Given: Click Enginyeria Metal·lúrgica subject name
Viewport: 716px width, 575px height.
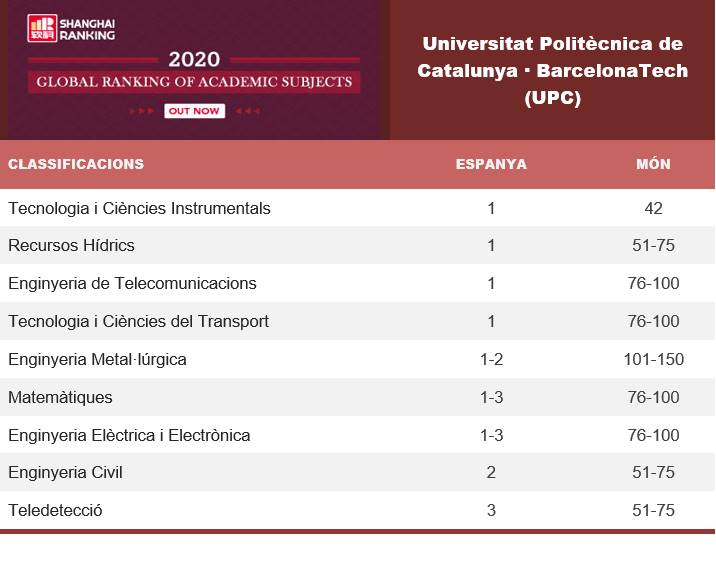Looking at the screenshot, I should coord(97,360).
